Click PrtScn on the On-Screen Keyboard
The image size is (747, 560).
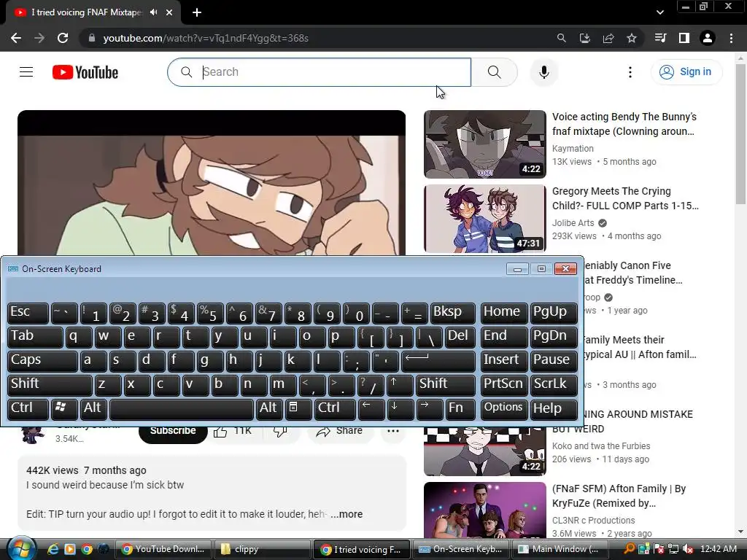click(x=503, y=385)
